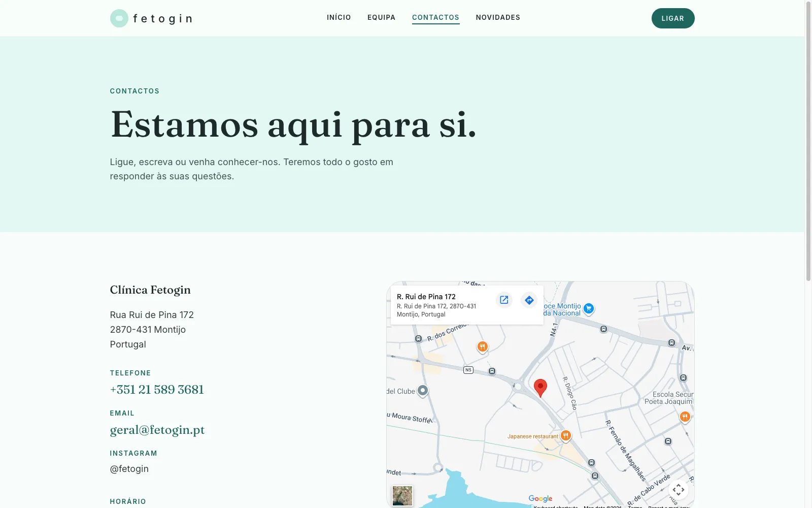The image size is (812, 508).
Task: Click the red location pin on map
Action: coord(540,388)
